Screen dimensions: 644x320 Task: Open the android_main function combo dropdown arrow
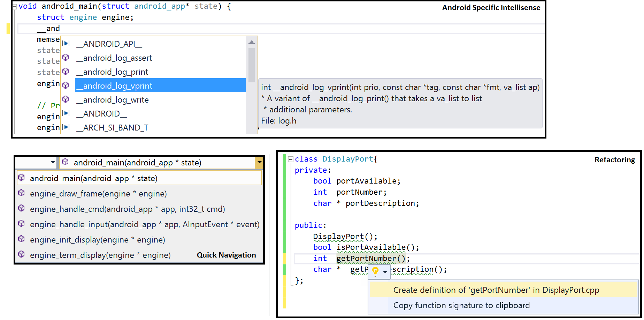[259, 163]
